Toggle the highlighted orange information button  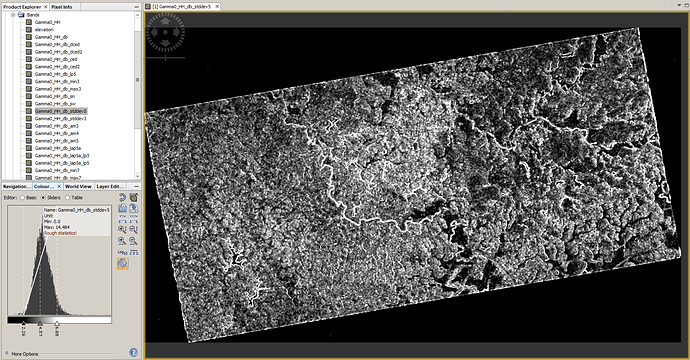click(x=123, y=264)
